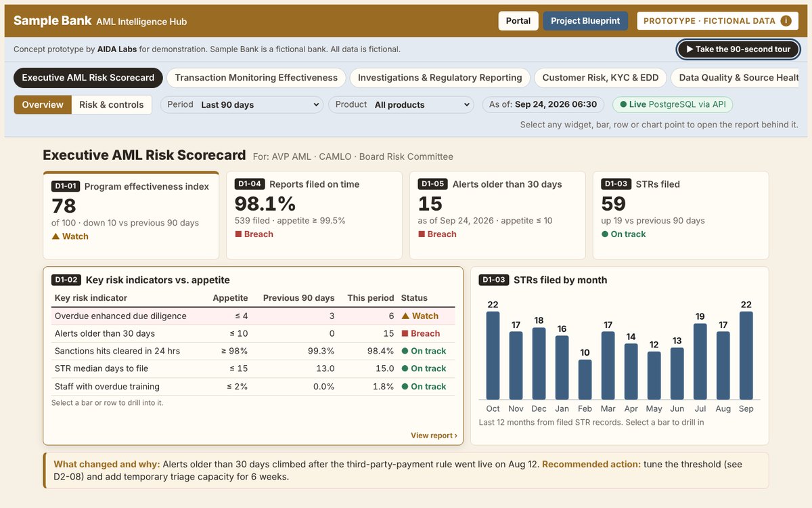This screenshot has width=812, height=508.
Task: Click the D1-03 tag on the STRs by month chart
Action: 493,280
